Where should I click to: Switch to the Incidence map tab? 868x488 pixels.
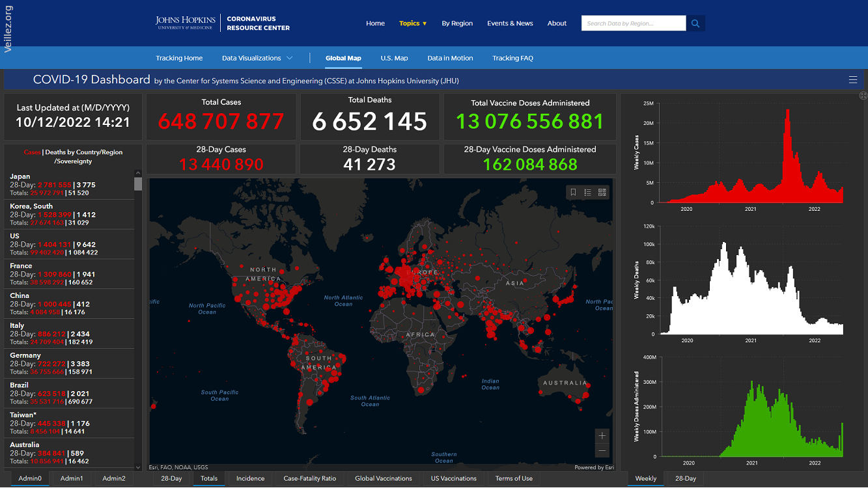pyautogui.click(x=250, y=478)
